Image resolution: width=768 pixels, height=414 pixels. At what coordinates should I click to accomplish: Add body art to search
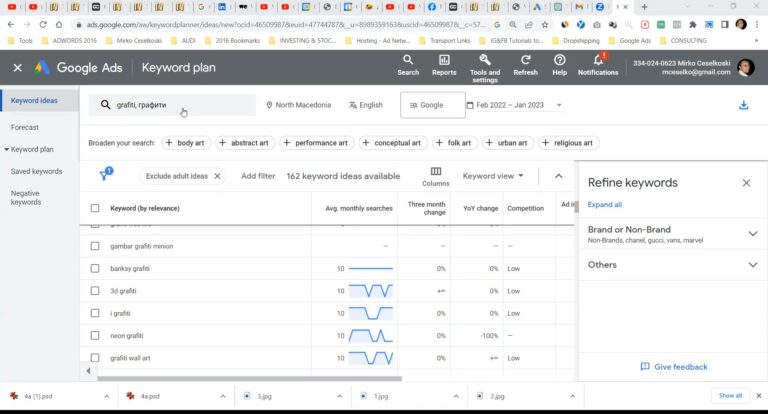click(186, 143)
